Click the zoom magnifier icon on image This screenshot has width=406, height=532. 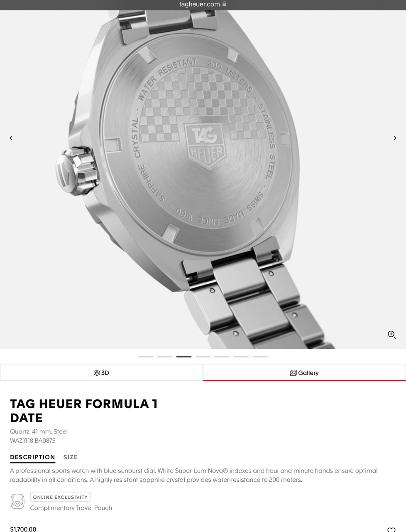[391, 335]
